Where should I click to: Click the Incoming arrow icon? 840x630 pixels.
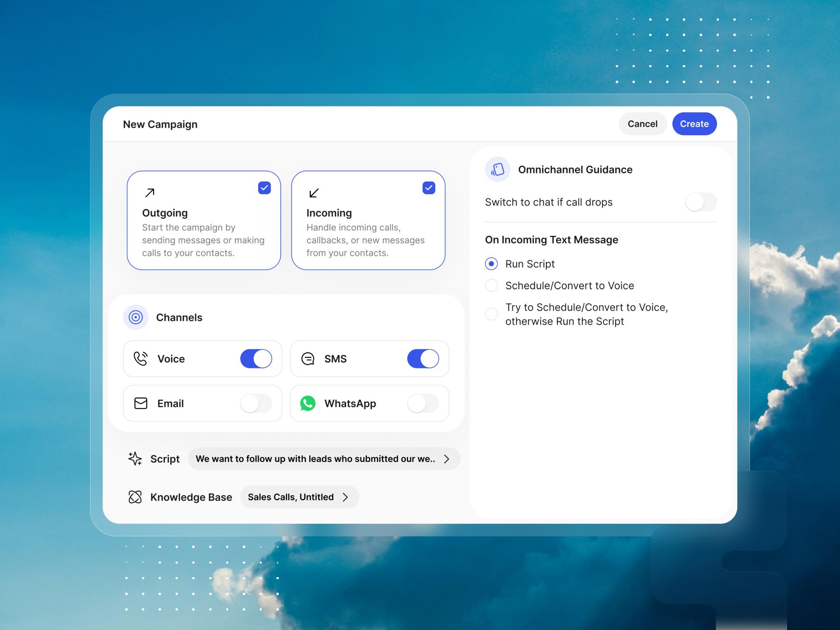(314, 192)
